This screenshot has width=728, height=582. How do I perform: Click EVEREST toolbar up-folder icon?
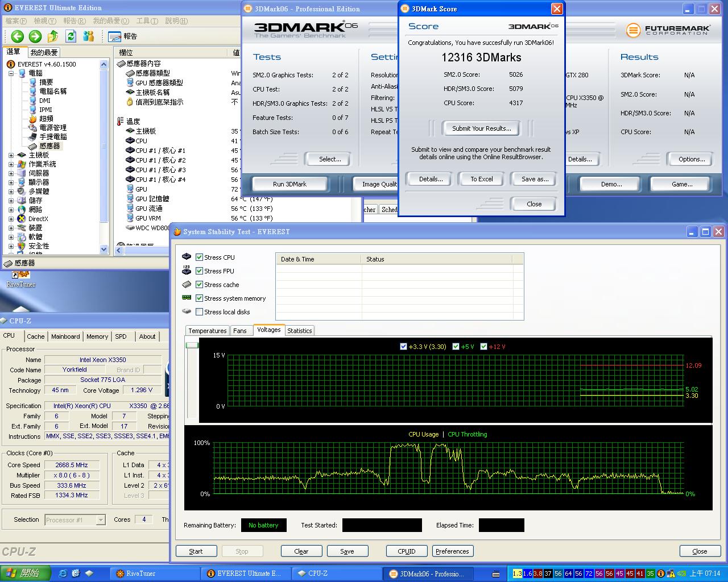tap(53, 36)
